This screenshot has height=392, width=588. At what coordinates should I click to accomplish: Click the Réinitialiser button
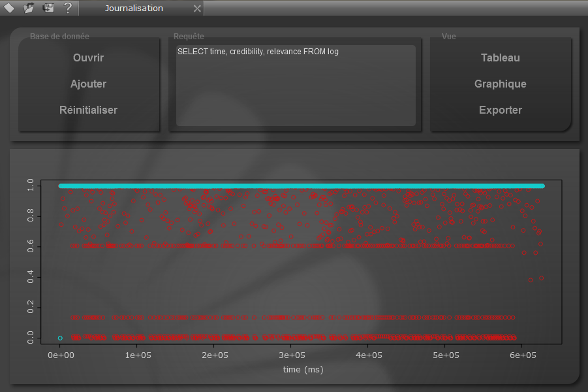[89, 110]
